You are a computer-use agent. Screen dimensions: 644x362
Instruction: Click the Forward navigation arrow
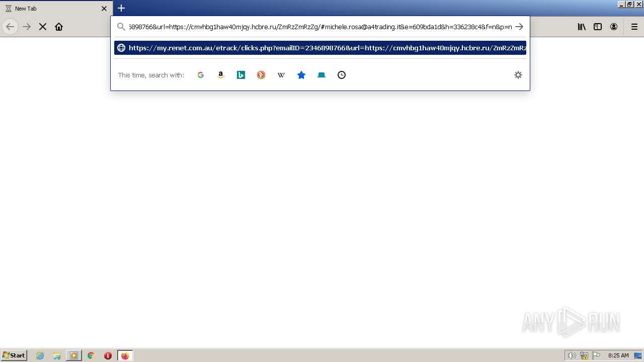27,27
